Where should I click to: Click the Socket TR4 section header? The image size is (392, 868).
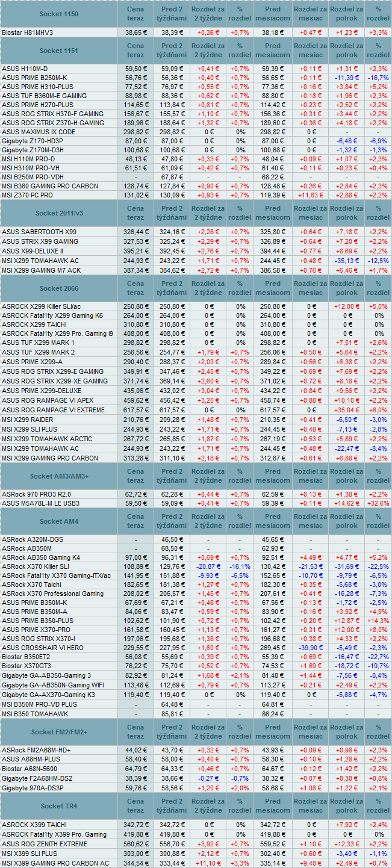click(x=58, y=806)
